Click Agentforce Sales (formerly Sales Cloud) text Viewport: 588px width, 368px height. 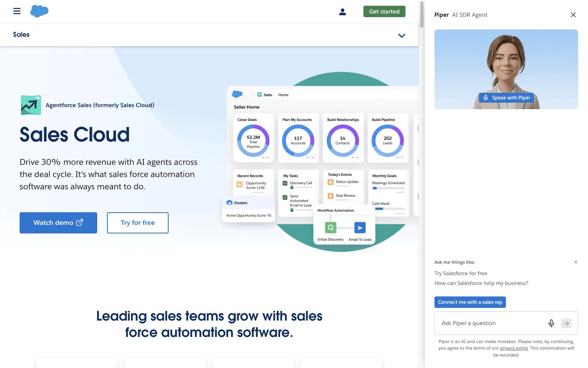click(x=100, y=105)
